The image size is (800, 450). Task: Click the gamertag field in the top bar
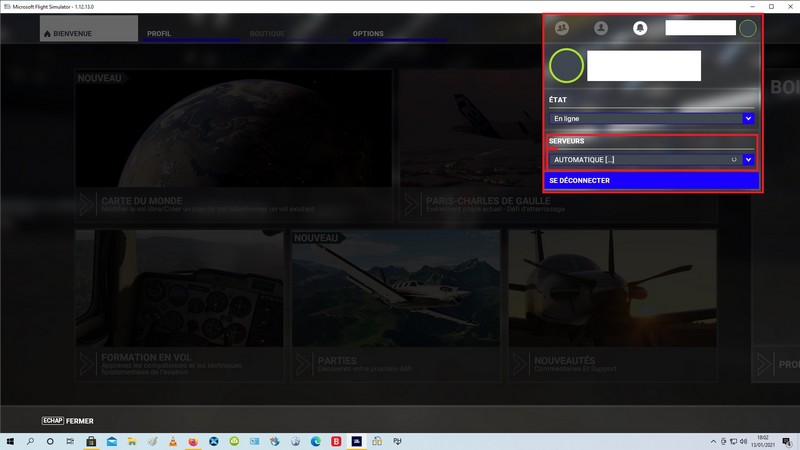click(701, 28)
